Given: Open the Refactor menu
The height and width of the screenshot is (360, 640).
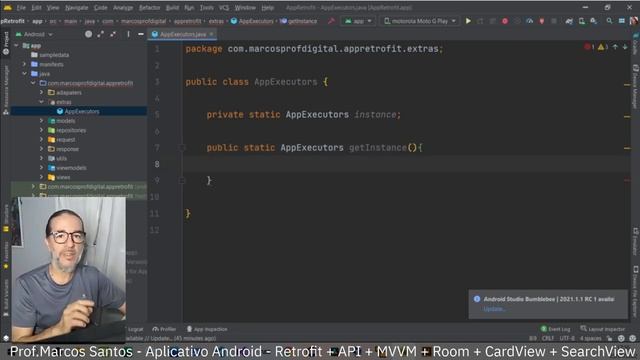Looking at the screenshot, I should pyautogui.click(x=149, y=8).
